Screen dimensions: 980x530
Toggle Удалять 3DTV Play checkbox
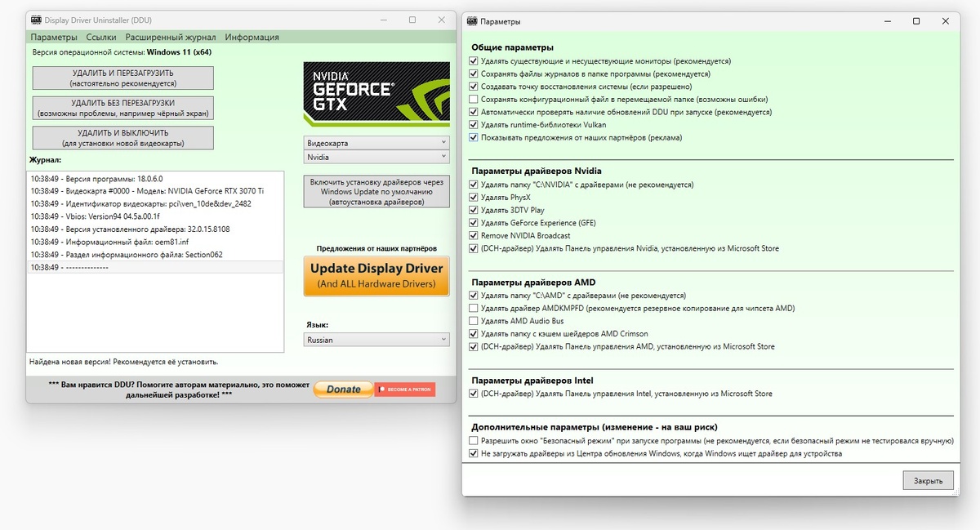click(x=474, y=210)
